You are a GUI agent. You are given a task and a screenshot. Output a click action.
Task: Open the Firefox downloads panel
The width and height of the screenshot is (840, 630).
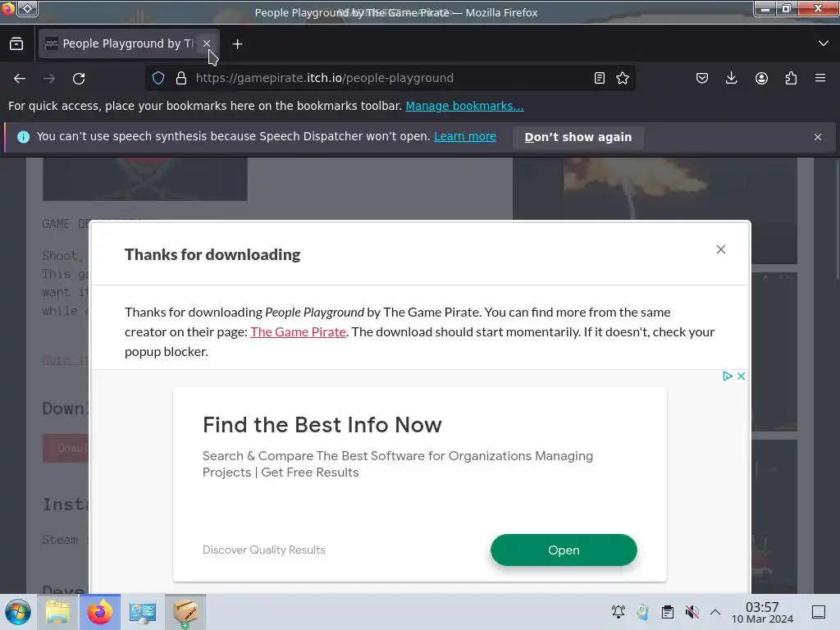coord(731,78)
